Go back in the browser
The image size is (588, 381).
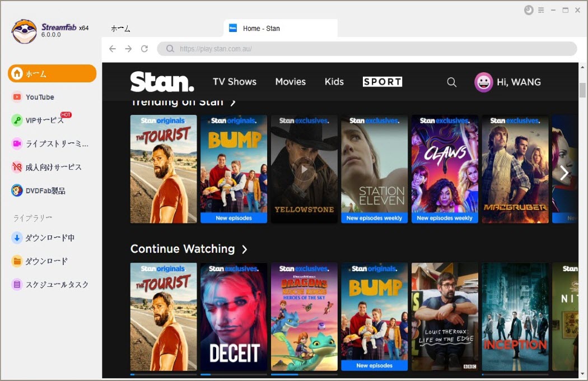point(113,49)
